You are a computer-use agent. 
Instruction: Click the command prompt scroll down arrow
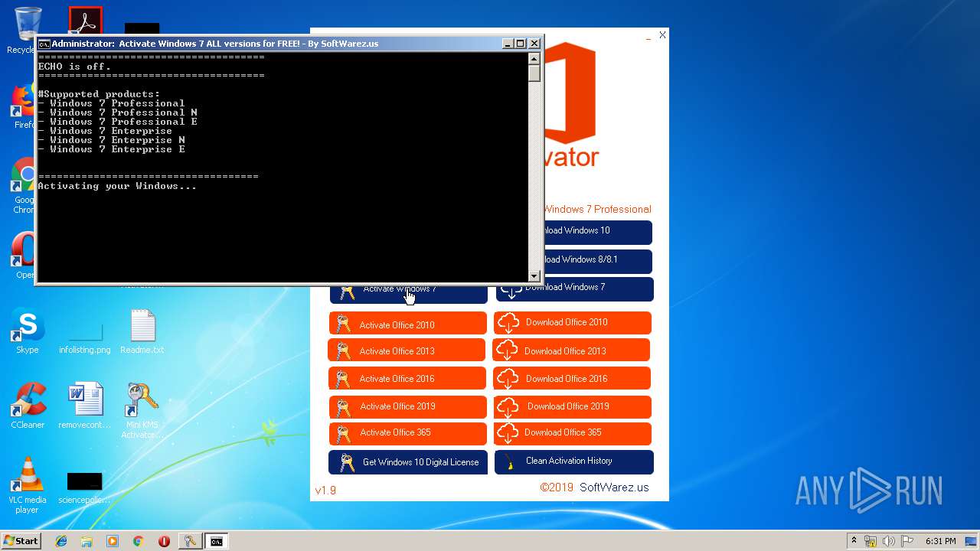point(534,276)
